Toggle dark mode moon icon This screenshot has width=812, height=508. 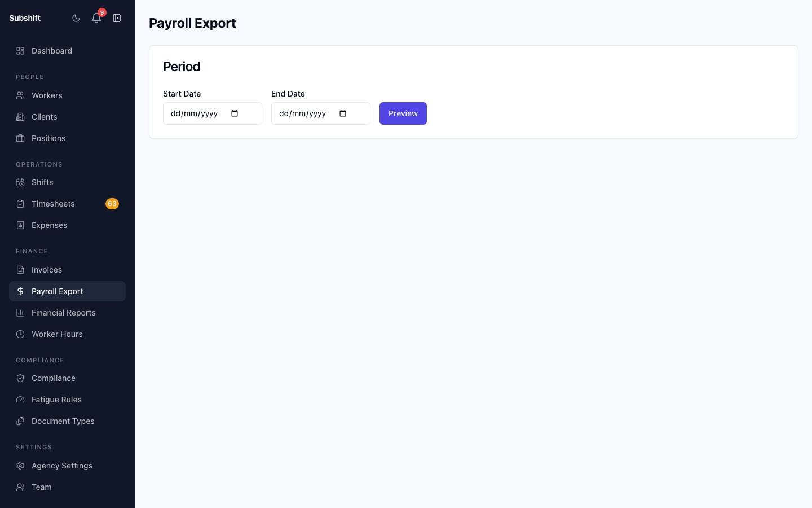tap(76, 18)
